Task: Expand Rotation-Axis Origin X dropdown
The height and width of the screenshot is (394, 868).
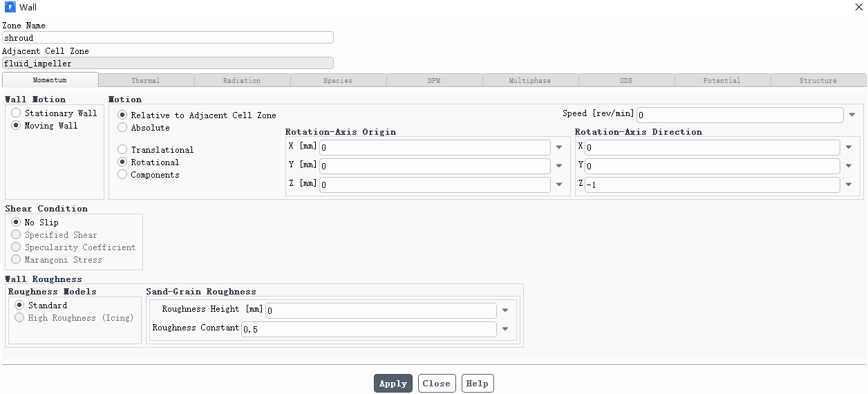Action: pyautogui.click(x=558, y=148)
